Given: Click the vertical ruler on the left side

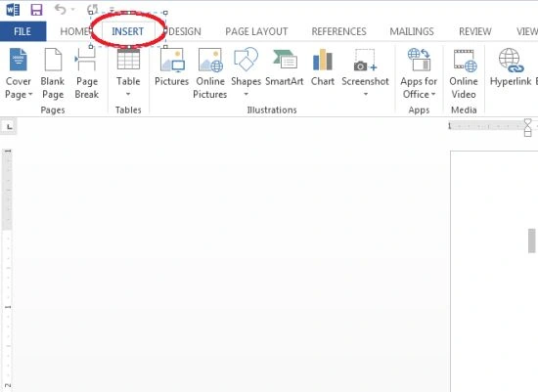Looking at the screenshot, I should click(x=8, y=269).
